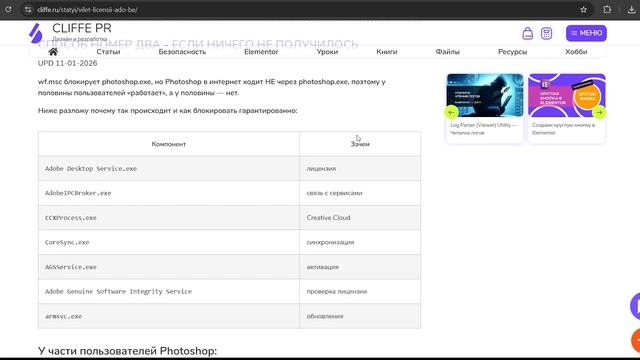Open Elementor navigation item

point(261,52)
